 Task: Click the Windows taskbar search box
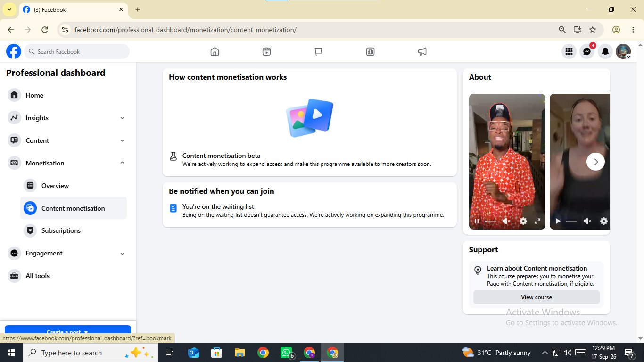pyautogui.click(x=90, y=353)
